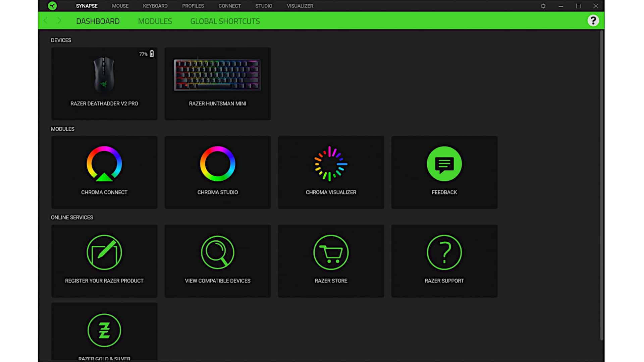Open the Studio top tab
This screenshot has width=644, height=362.
click(x=264, y=6)
